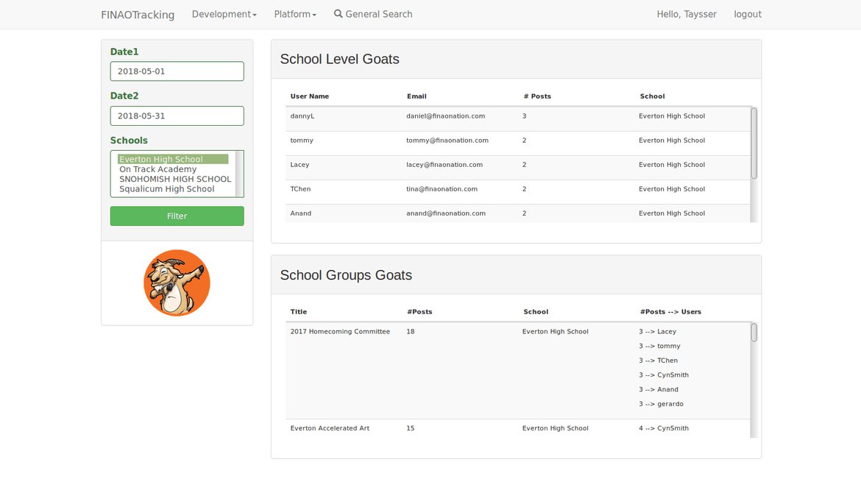Click tommy@finaonation.com email cell
861x504 pixels.
(447, 141)
